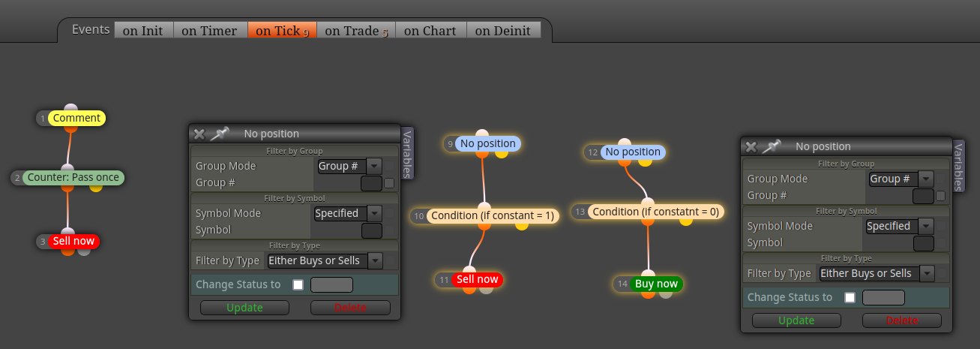
Task: Switch to the on Deinit events tab
Action: pos(502,31)
